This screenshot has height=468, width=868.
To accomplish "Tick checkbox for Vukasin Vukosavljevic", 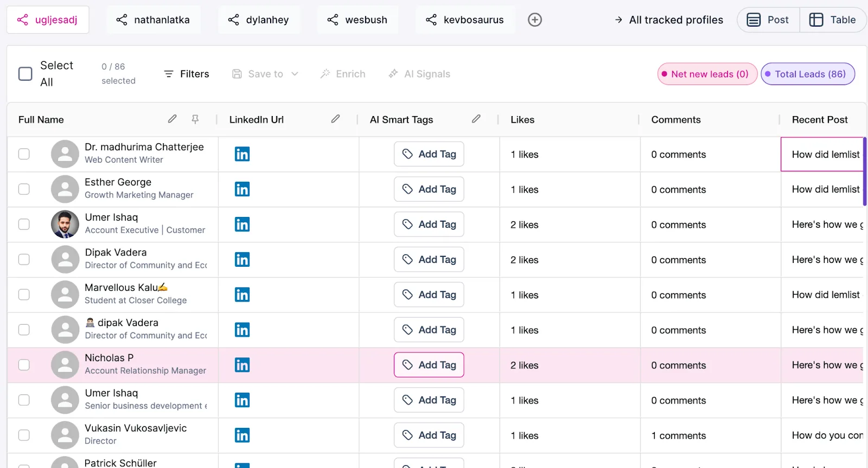I will 24,435.
